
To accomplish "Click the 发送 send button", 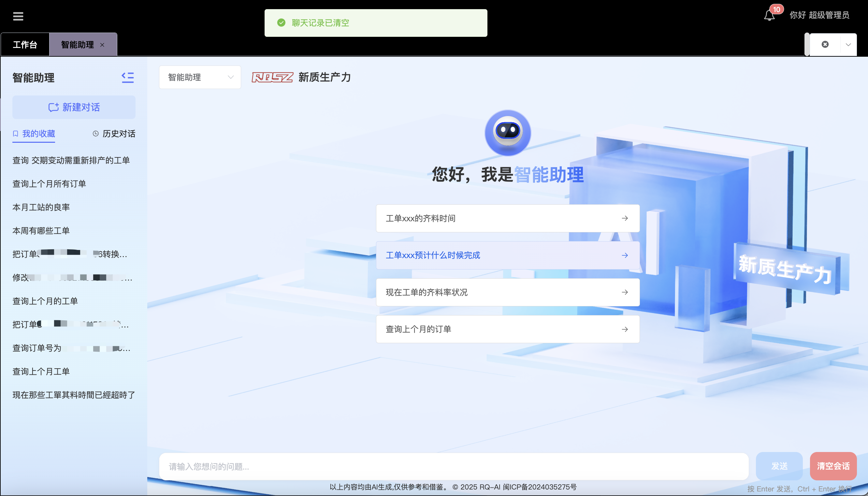I will pyautogui.click(x=779, y=466).
